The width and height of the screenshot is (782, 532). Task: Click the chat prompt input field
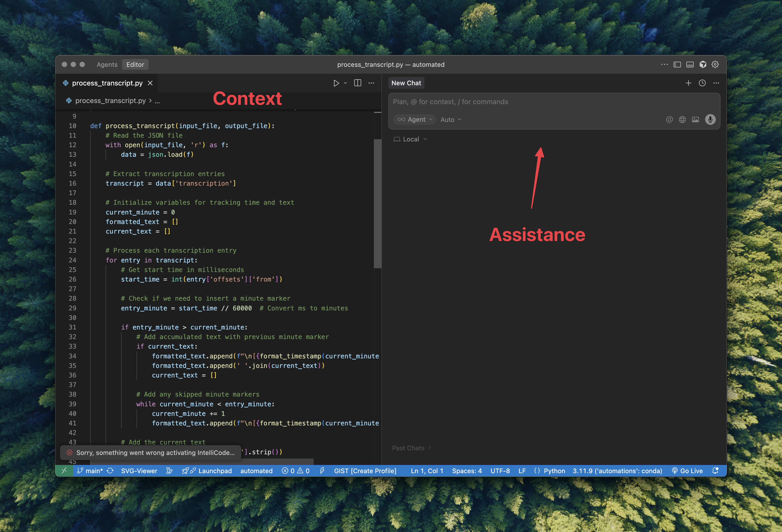tap(552, 102)
